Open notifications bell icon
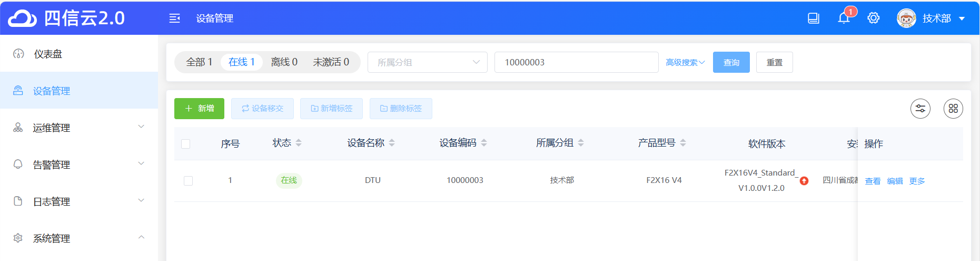The height and width of the screenshot is (261, 980). coord(844,18)
